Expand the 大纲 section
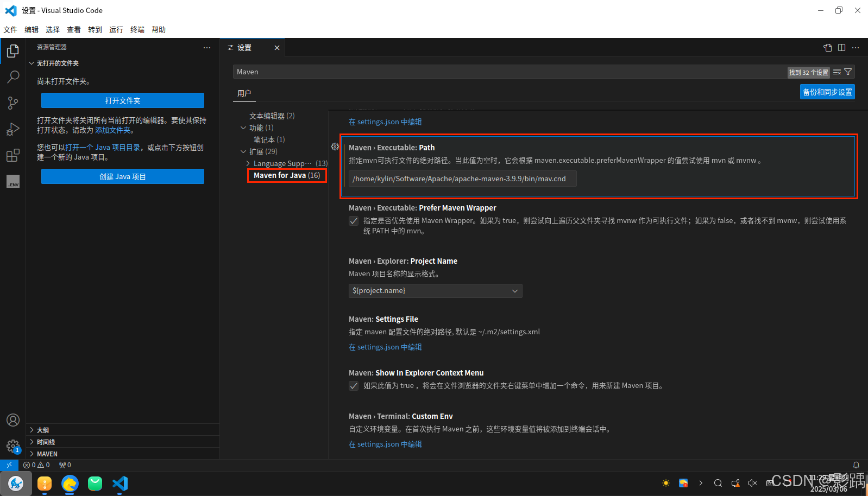The width and height of the screenshot is (868, 496). pyautogui.click(x=123, y=430)
